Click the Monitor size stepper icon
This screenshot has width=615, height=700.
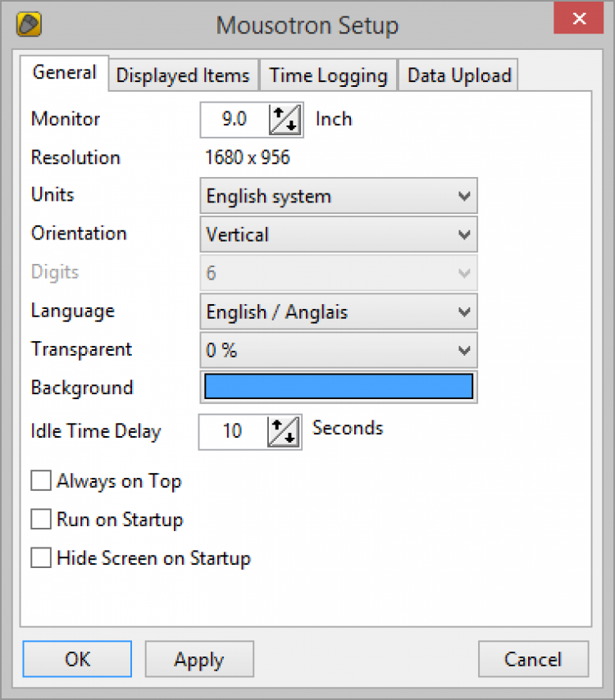(286, 120)
